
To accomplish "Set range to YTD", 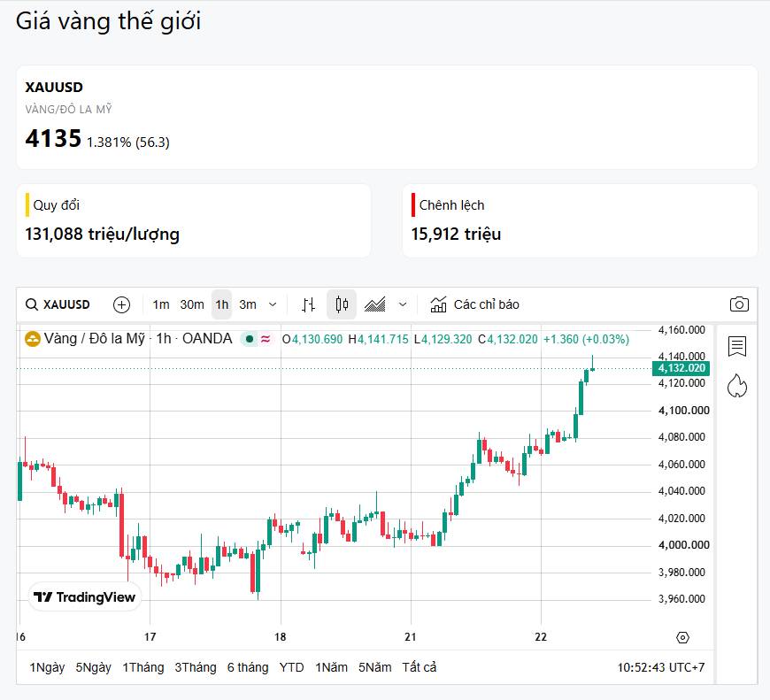I will click(291, 667).
